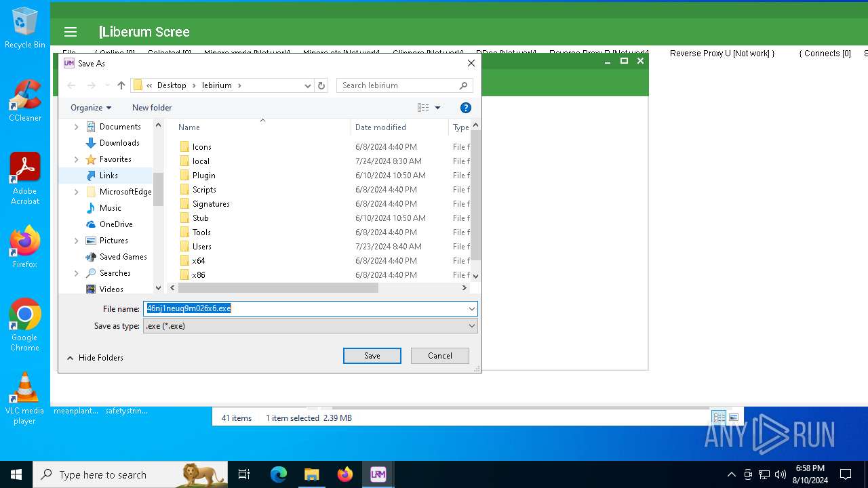Expand the Pictures tree node
This screenshot has width=868, height=488.
click(x=76, y=241)
